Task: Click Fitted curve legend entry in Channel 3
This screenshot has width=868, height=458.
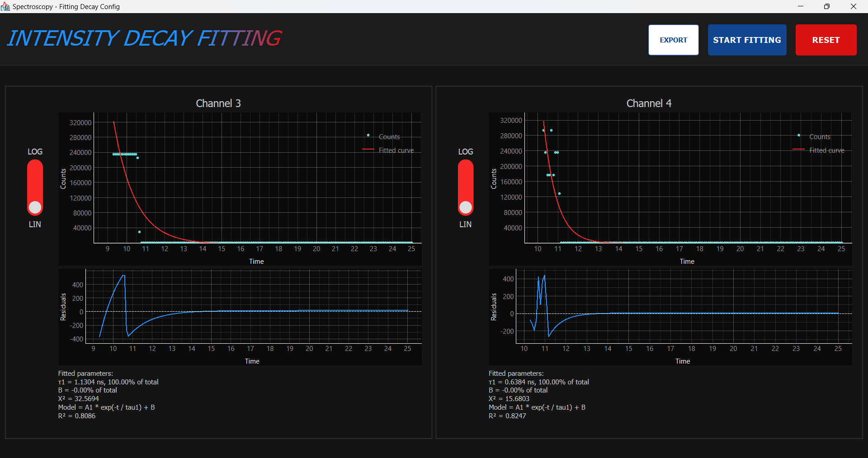Action: coord(388,150)
